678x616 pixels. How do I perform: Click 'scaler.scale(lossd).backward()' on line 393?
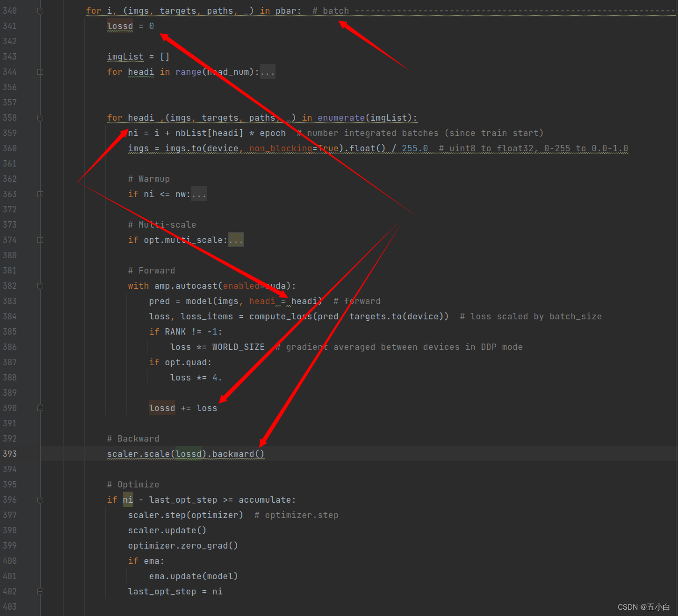coord(186,454)
